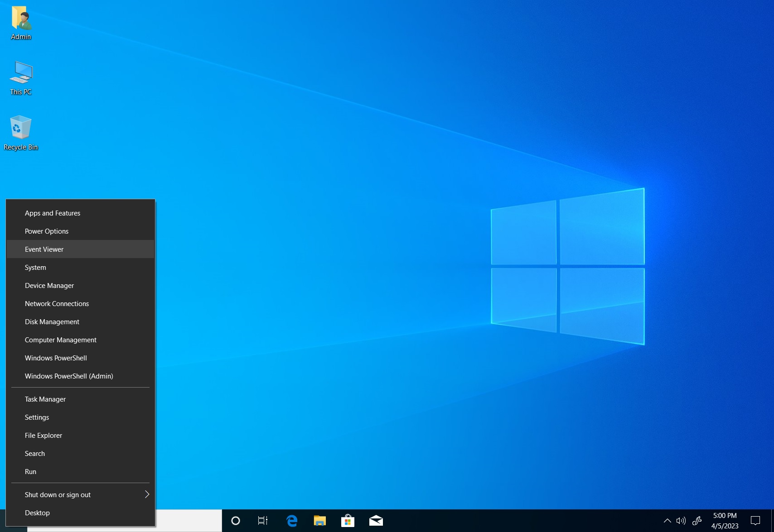Choose File Explorer in the context menu
This screenshot has width=774, height=532.
(x=81, y=435)
